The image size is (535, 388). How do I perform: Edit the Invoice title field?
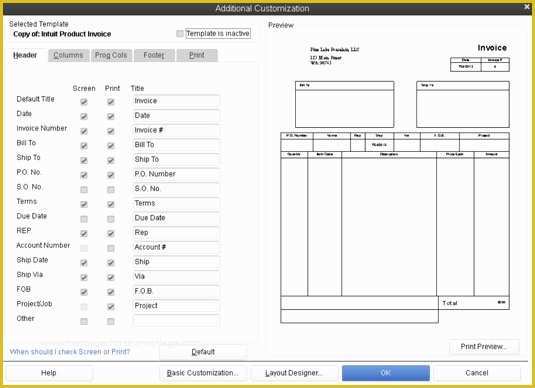click(x=176, y=101)
